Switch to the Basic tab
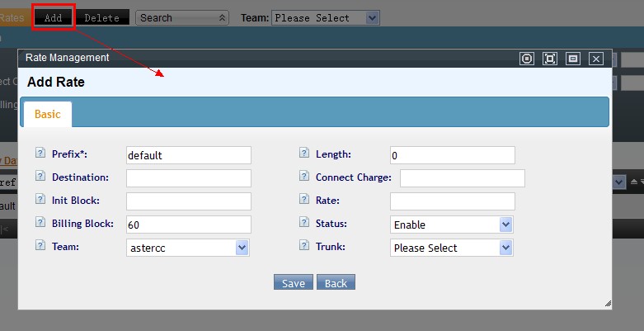The width and height of the screenshot is (644, 331). [47, 115]
